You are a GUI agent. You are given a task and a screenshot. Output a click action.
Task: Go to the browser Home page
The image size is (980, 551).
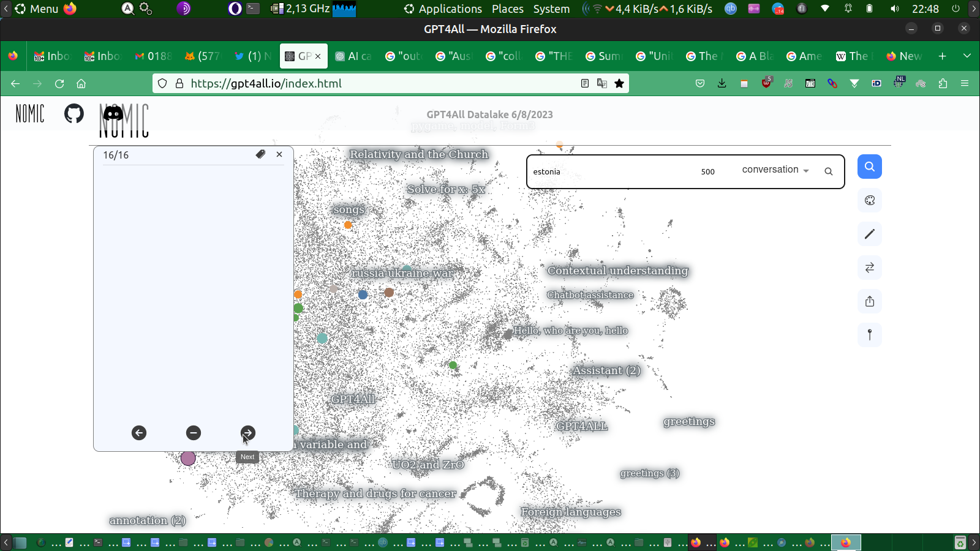coord(81,83)
